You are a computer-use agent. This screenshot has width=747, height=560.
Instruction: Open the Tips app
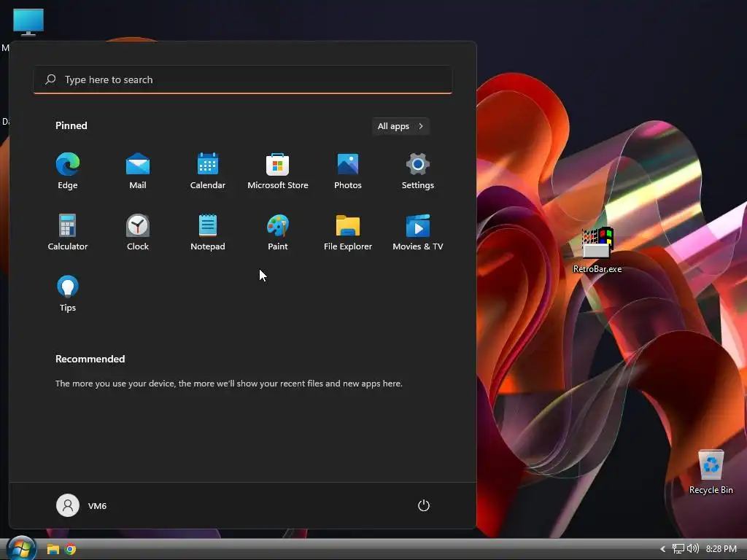tap(68, 294)
